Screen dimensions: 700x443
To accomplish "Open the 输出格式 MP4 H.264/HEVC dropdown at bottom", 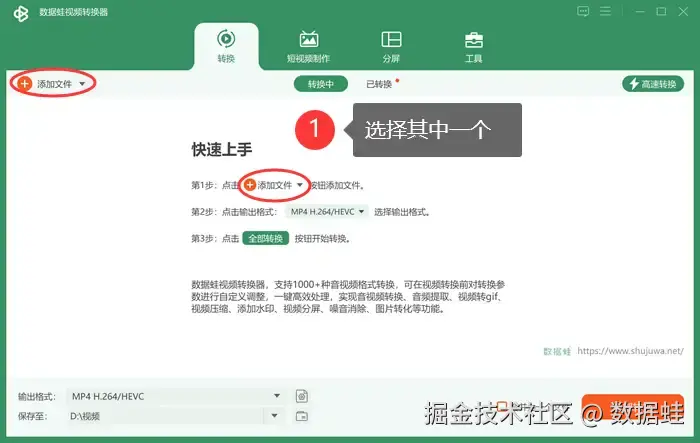I will (x=176, y=396).
